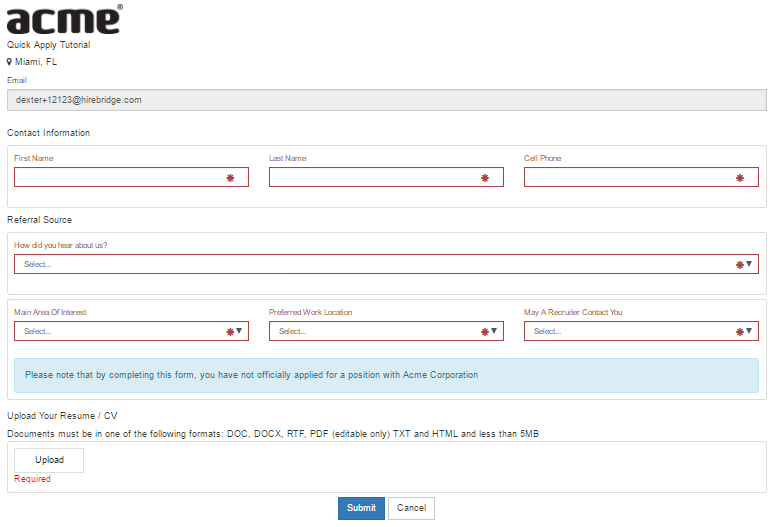The image size is (771, 527).
Task: Click the blue notice about Acme Corporation
Action: 386,375
